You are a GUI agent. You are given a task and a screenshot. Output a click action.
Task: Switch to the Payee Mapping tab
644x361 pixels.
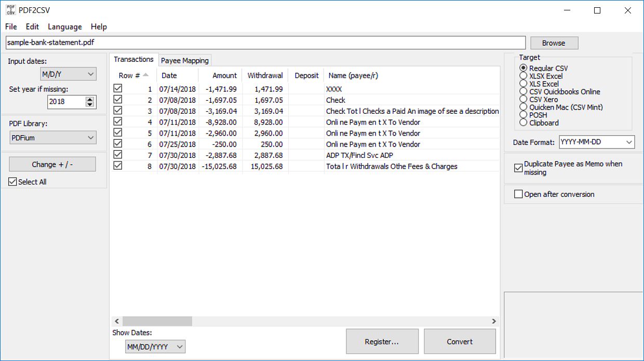(185, 60)
